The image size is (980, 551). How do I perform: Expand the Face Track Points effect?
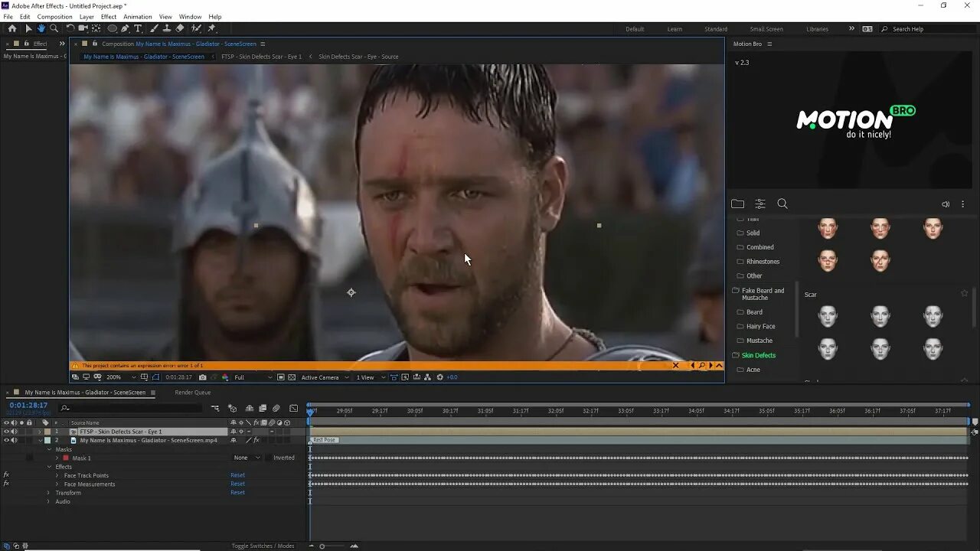coord(57,475)
